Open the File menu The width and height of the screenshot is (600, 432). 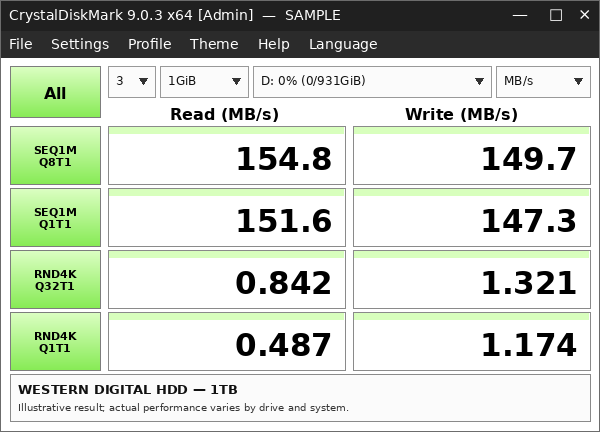point(21,44)
